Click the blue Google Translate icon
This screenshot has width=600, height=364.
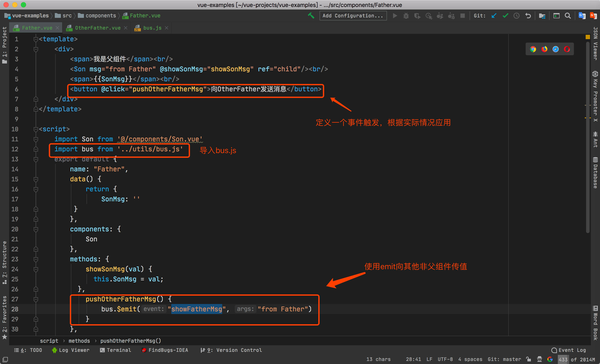click(582, 16)
